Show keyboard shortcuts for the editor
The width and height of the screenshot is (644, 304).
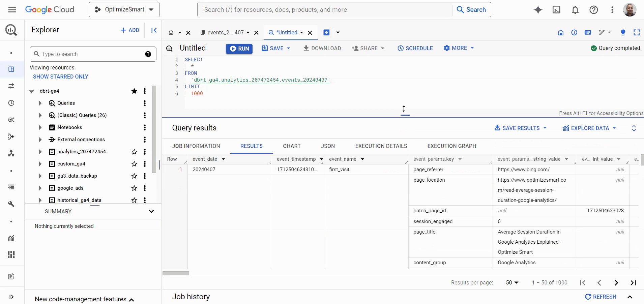click(588, 32)
